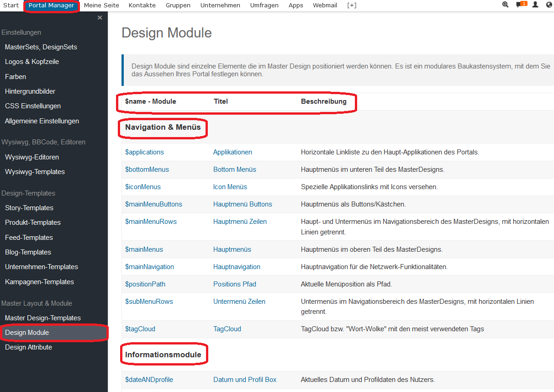Expand the [+] more menu

352,5
